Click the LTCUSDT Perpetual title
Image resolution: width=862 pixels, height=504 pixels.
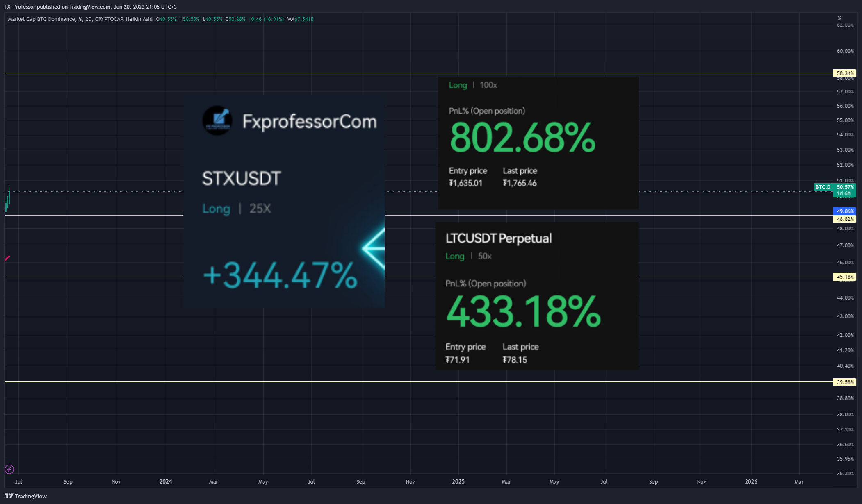499,238
